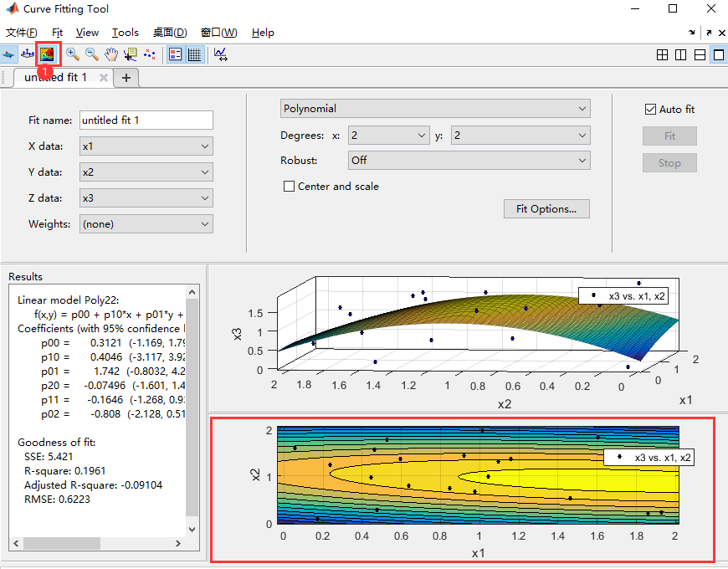Add a new fit with plus tab
Viewport: 728px width, 569px height.
click(126, 78)
